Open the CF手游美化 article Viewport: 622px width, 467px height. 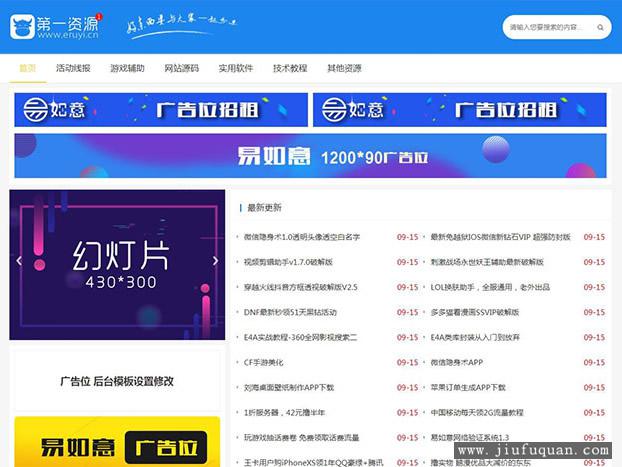264,363
